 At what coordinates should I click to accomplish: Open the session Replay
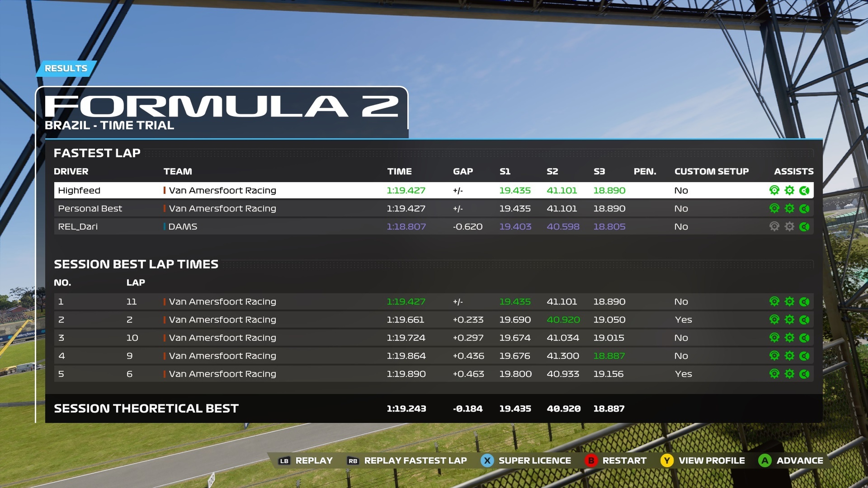306,460
